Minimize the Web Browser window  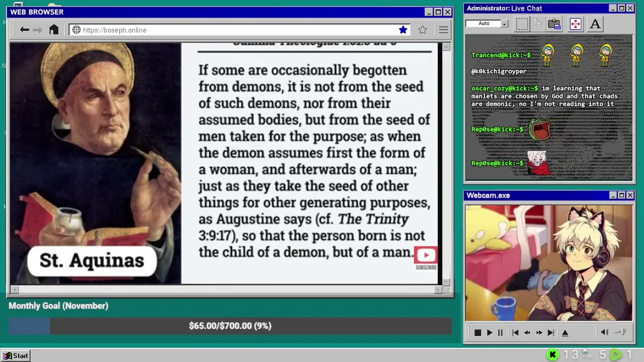[429, 12]
